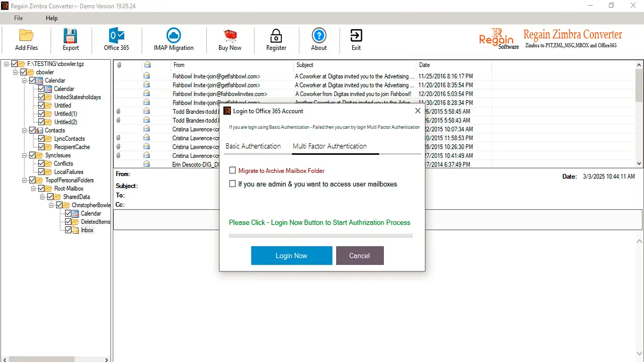Open the Help menu
Viewport: 644px width, 362px height.
coord(52,18)
